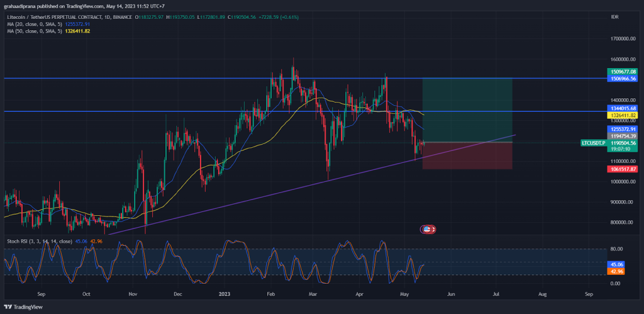This screenshot has width=644, height=314.
Task: Click the 2023 label on time axis
Action: (225, 294)
